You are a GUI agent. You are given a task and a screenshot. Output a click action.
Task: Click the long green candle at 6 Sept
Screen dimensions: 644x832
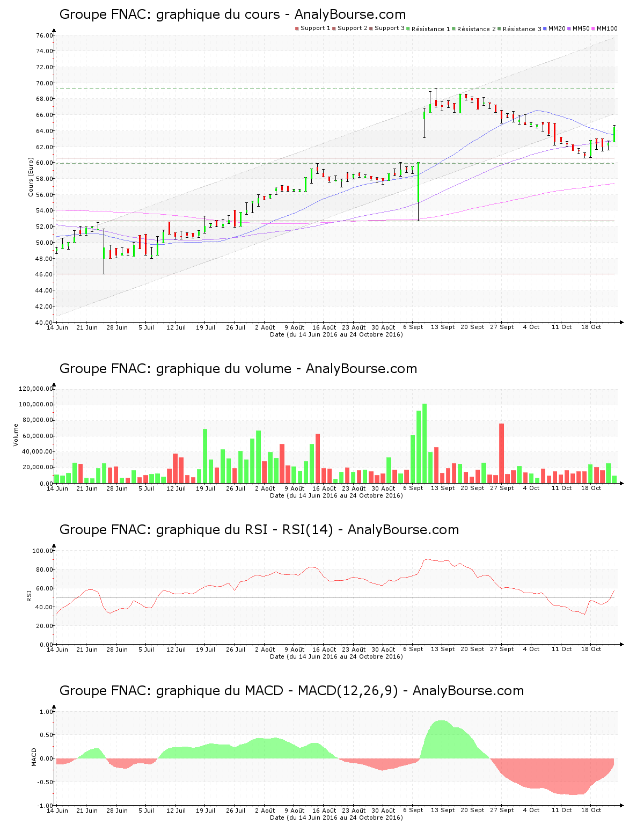point(418,183)
